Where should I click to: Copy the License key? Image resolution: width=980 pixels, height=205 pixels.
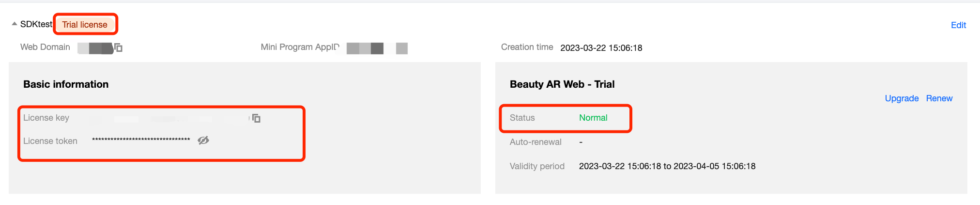(257, 118)
